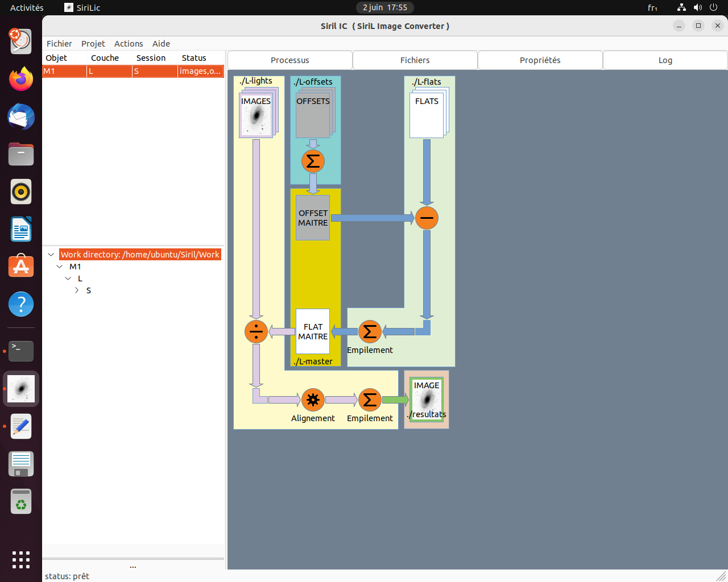728x582 pixels.
Task: Open the Actions menu
Action: pyautogui.click(x=129, y=44)
